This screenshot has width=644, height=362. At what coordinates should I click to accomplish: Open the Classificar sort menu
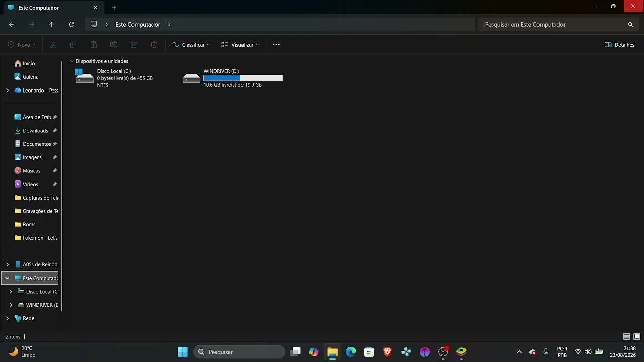coord(191,45)
